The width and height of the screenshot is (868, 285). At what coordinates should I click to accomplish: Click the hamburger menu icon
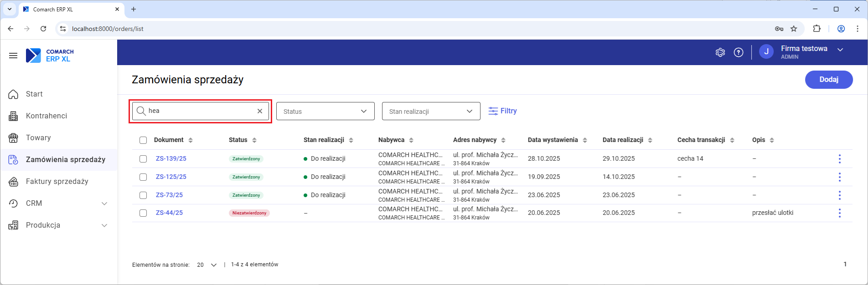[13, 56]
